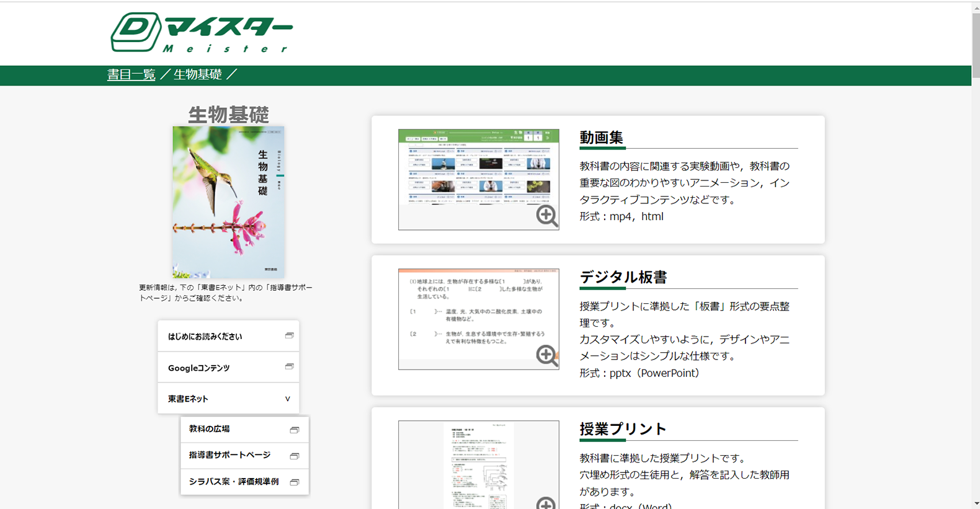Click magnifier icon on 授業プリント thumbnail
980x509 pixels.
pos(546,503)
